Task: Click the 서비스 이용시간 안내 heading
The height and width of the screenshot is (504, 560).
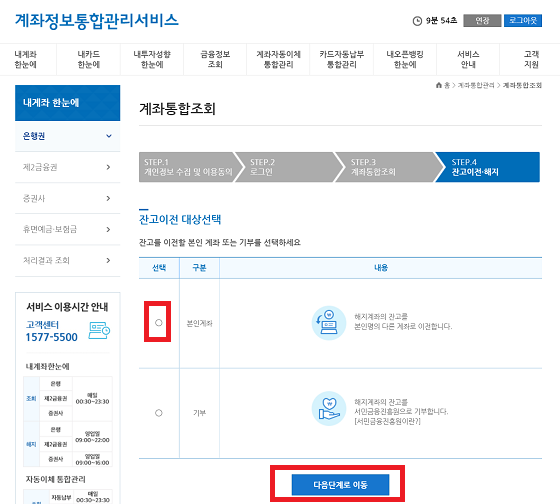Action: click(x=67, y=307)
